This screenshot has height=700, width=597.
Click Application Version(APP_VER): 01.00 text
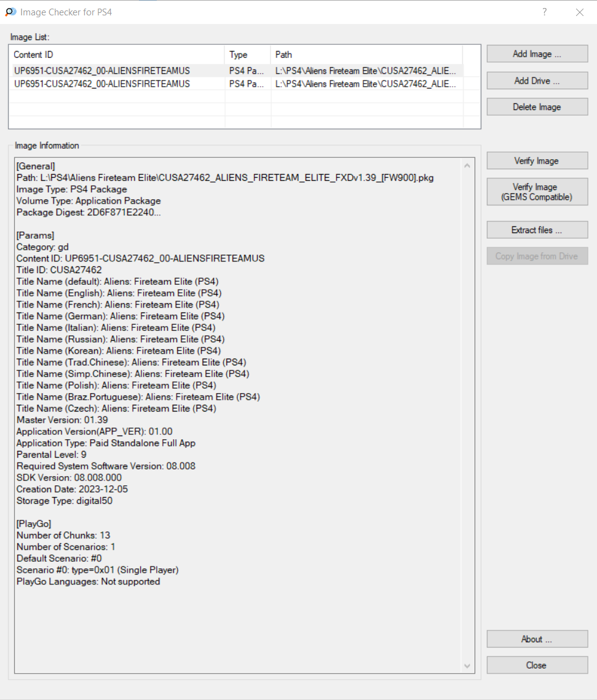pos(94,432)
